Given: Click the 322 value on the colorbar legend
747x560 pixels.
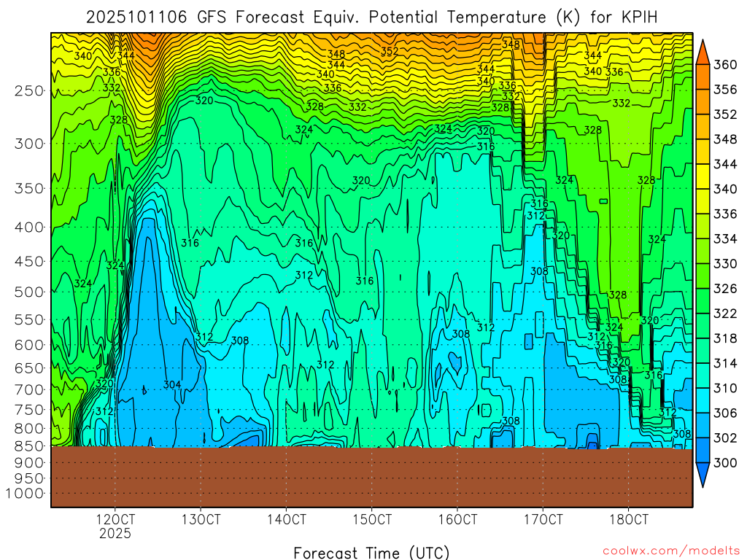Looking at the screenshot, I should tap(725, 314).
